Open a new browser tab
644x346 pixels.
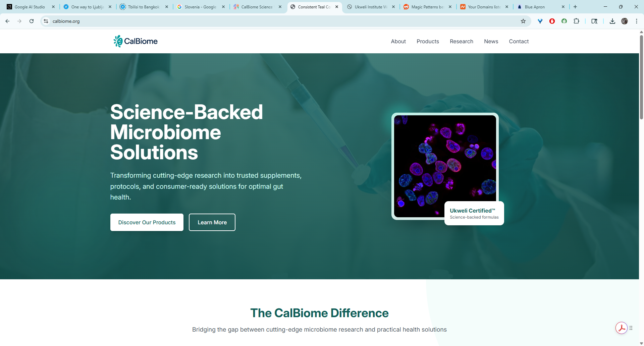(575, 7)
